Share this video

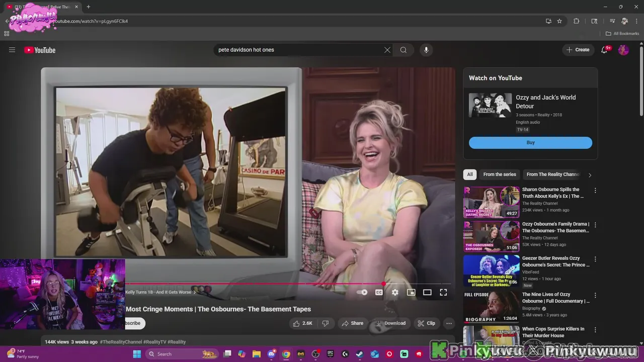[352, 323]
